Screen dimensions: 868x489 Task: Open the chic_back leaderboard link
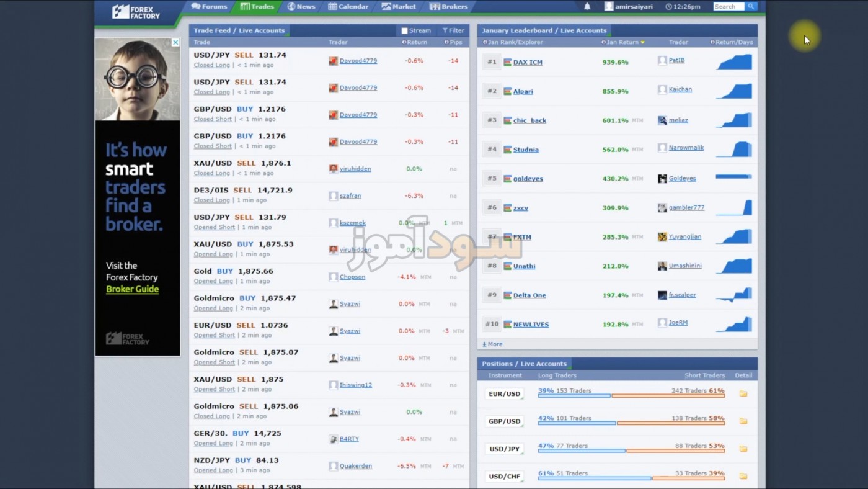point(529,120)
